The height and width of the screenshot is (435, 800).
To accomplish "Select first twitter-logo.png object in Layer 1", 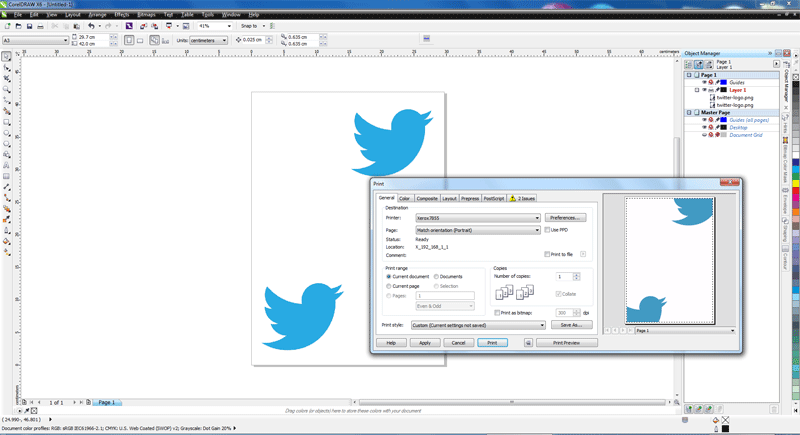I will [735, 97].
